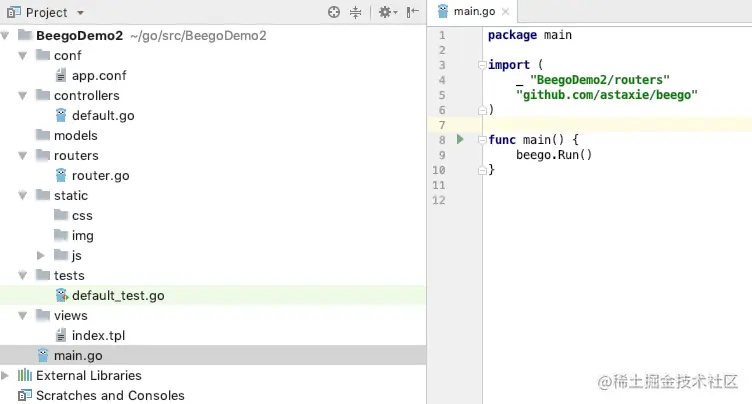Viewport: 752px width, 404px height.
Task: Select Scratches and Consoles
Action: [x=110, y=395]
